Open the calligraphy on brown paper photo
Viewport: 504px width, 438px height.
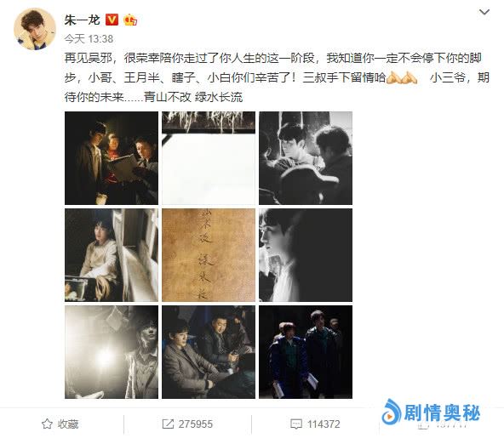pyautogui.click(x=209, y=255)
